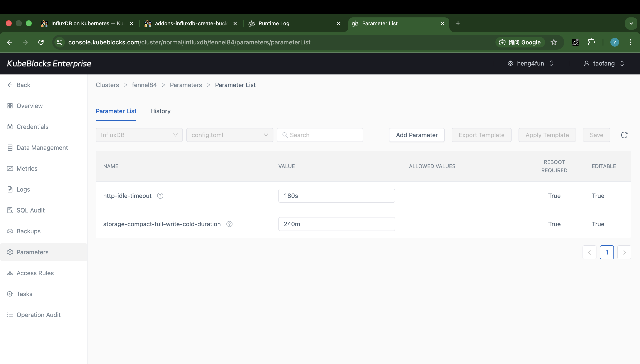Click the Apply Template button
640x364 pixels.
[547, 135]
